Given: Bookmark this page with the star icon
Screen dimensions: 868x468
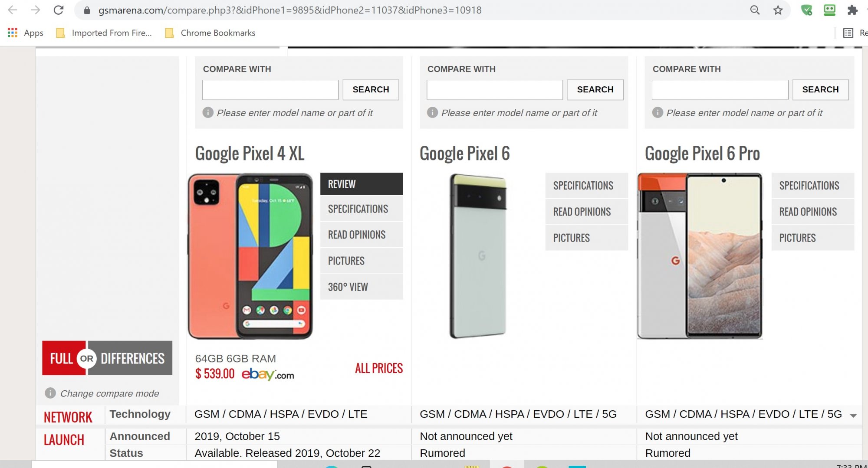Looking at the screenshot, I should tap(778, 10).
